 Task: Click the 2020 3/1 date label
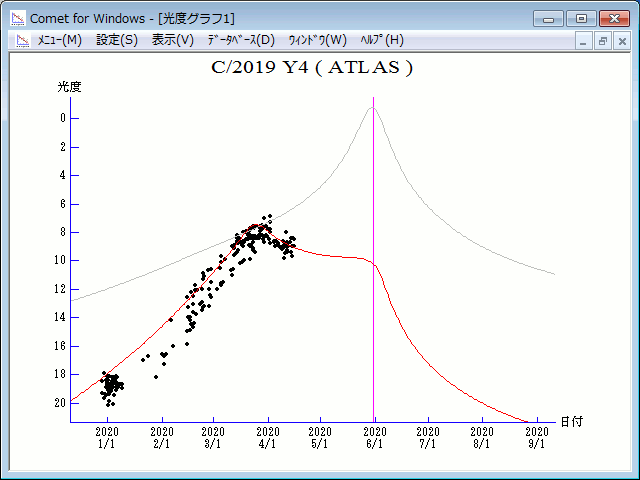tap(213, 437)
